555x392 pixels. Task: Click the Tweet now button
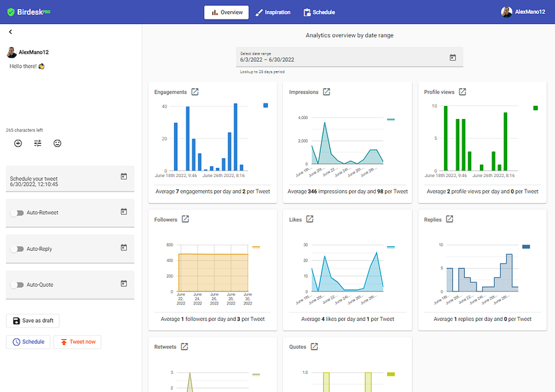(77, 342)
